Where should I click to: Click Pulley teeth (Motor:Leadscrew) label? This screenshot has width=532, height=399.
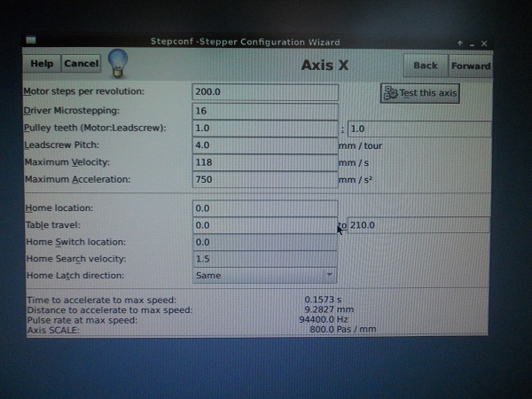pyautogui.click(x=95, y=128)
